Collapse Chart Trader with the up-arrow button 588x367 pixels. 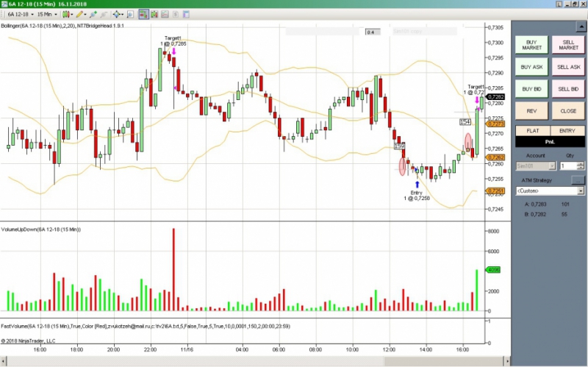[581, 26]
